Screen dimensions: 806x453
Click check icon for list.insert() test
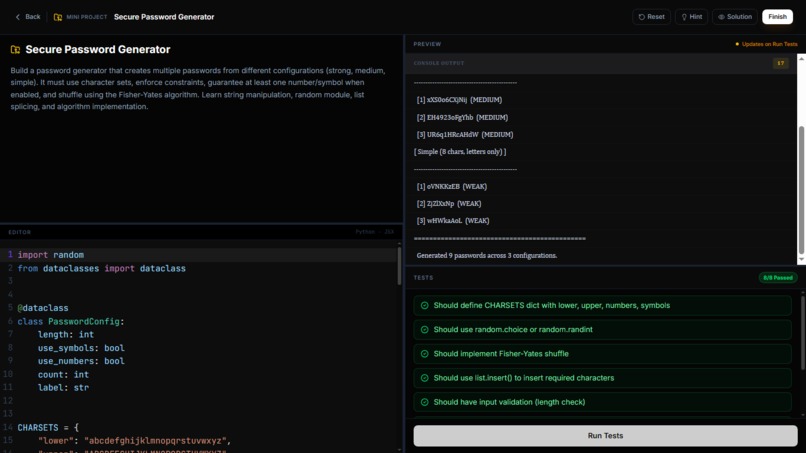425,378
